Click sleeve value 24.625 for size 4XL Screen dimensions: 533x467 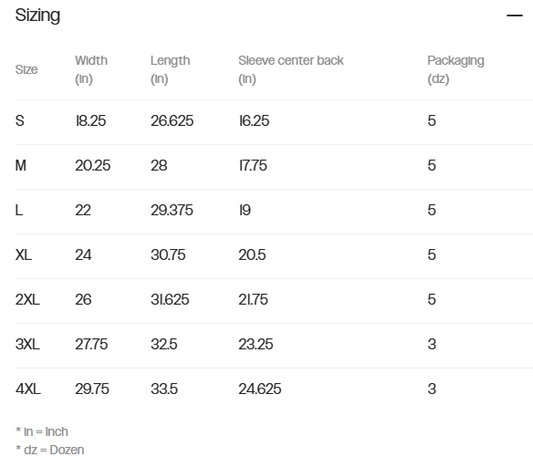(260, 389)
